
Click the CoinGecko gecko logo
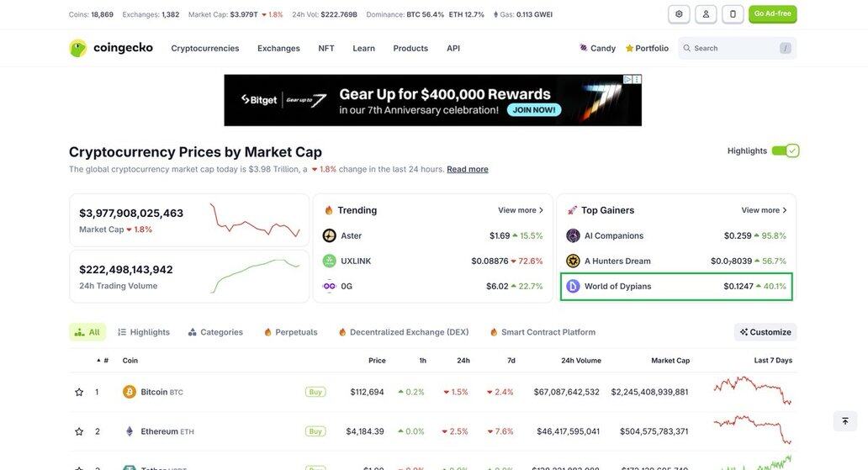click(x=78, y=48)
